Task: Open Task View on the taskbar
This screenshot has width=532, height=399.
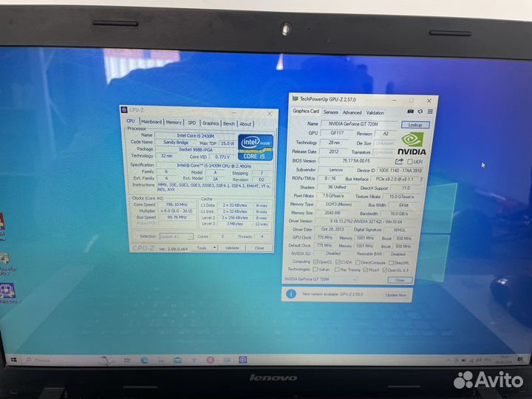Action: click(x=127, y=360)
